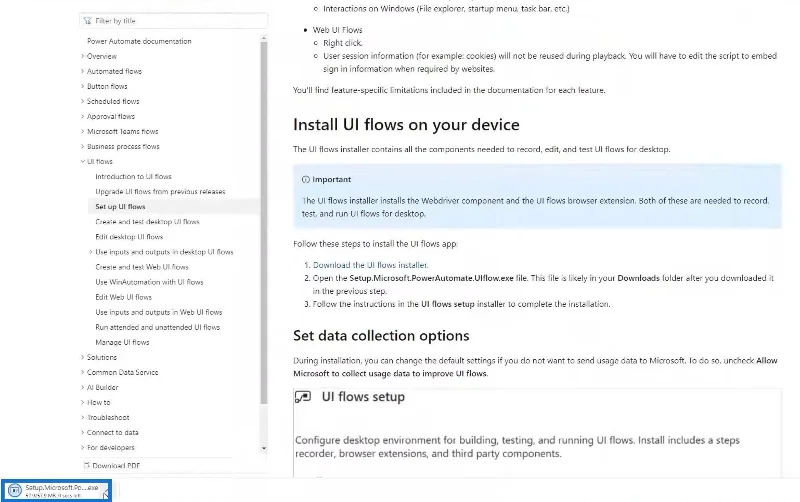The image size is (800, 502).
Task: Expand the Microsoft Teams flows section
Action: [x=122, y=132]
